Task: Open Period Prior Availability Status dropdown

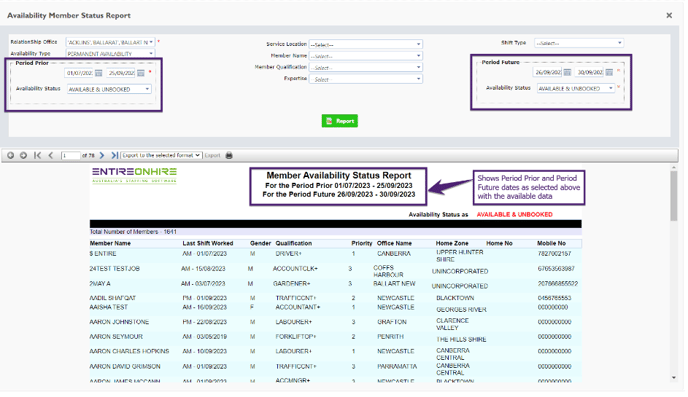Action: [109, 89]
